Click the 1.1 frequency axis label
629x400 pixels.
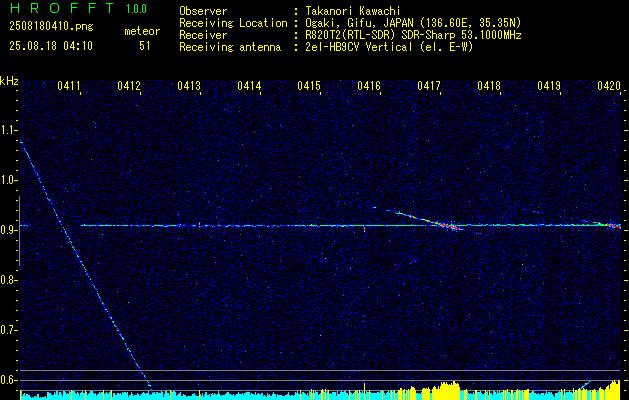pos(8,130)
